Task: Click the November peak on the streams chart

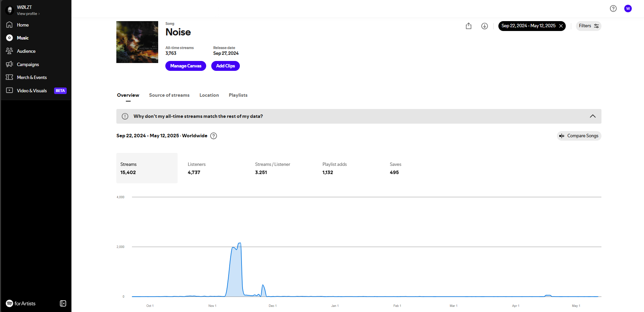Action: pos(240,243)
